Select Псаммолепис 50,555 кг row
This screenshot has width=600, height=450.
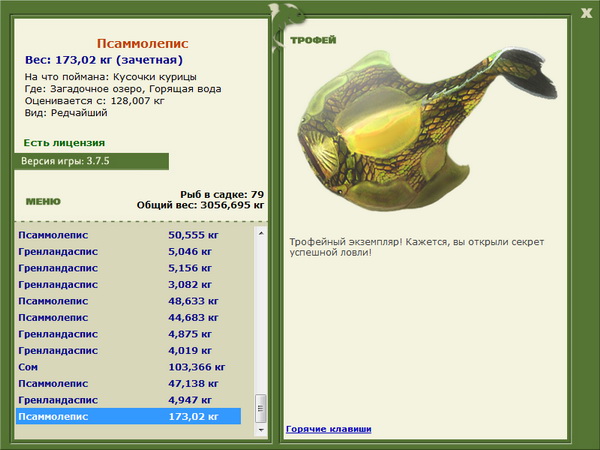(129, 235)
